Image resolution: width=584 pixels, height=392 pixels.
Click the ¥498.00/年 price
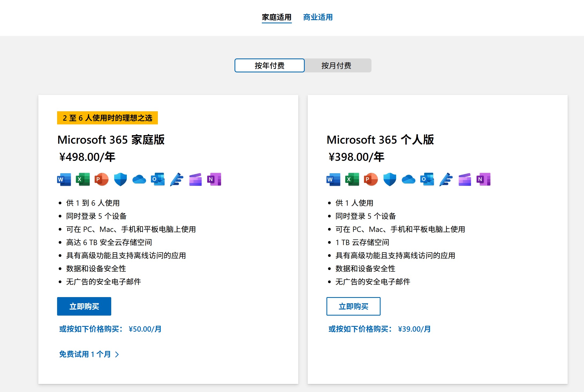point(87,157)
